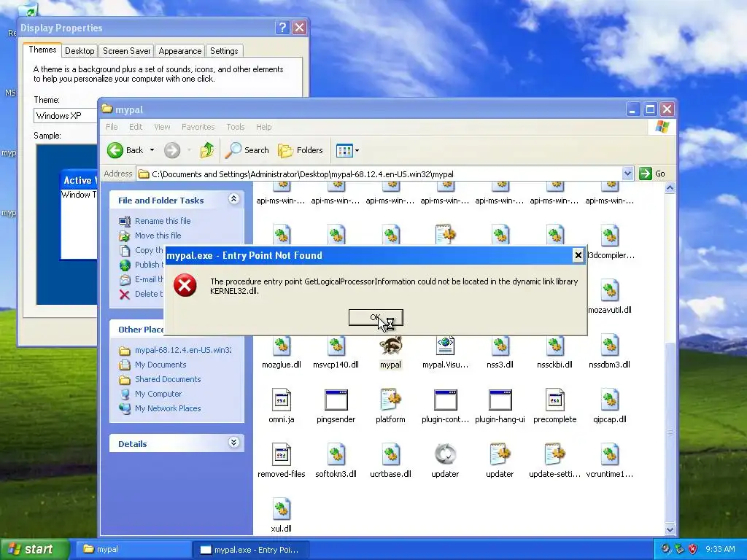Select the nssckbi.dll file icon
Viewport: 747px width, 560px height.
click(x=554, y=345)
